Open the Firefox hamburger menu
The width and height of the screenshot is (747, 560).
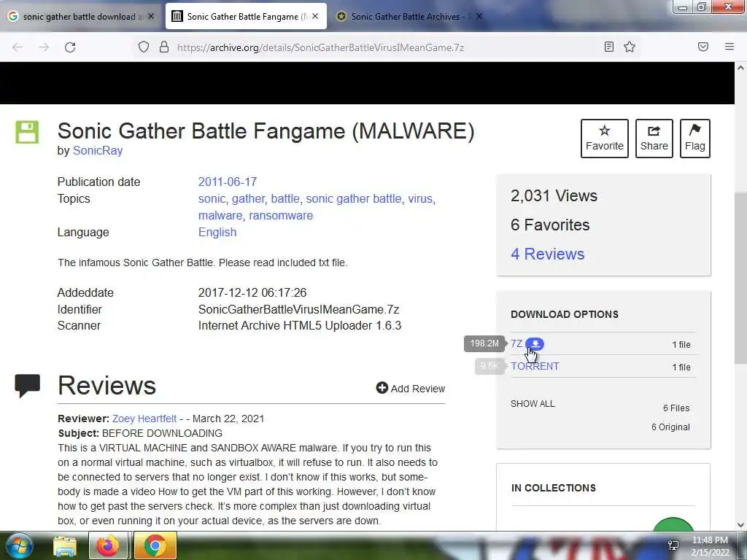click(729, 47)
